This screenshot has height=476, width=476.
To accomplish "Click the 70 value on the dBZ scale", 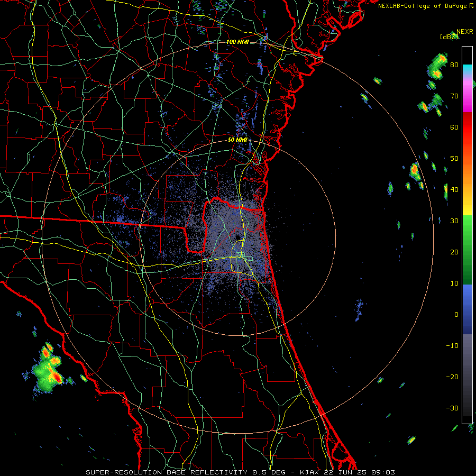I will [x=454, y=96].
